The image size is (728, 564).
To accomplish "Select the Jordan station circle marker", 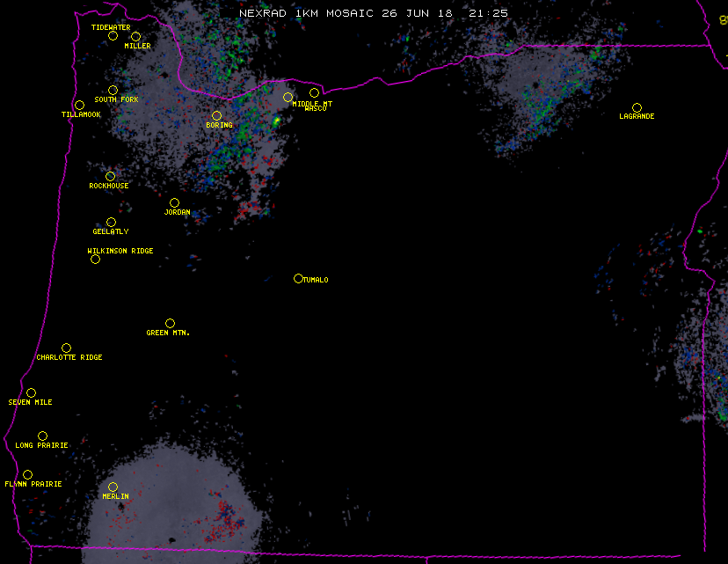I will click(x=174, y=203).
